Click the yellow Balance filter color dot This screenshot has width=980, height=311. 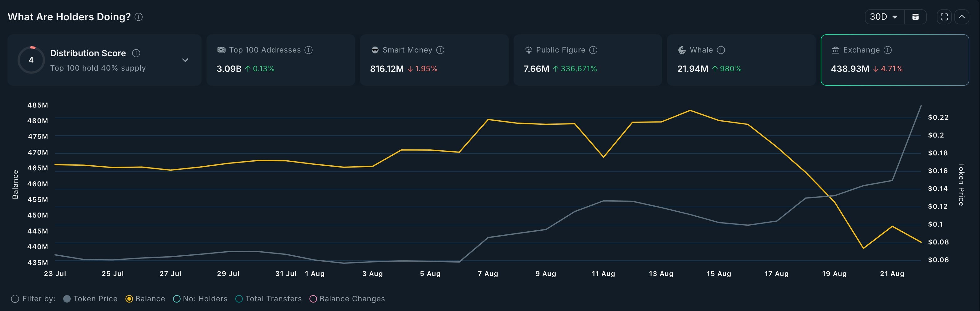(130, 299)
